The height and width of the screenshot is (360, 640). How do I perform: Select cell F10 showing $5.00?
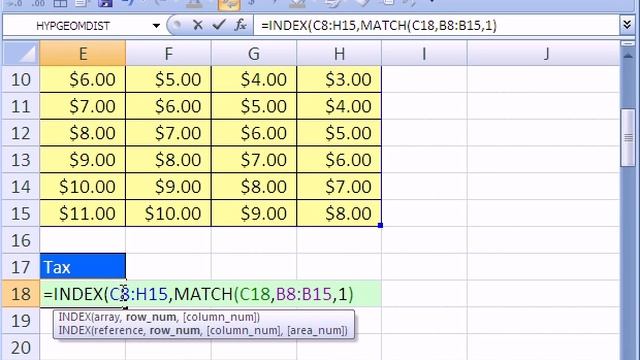(168, 79)
